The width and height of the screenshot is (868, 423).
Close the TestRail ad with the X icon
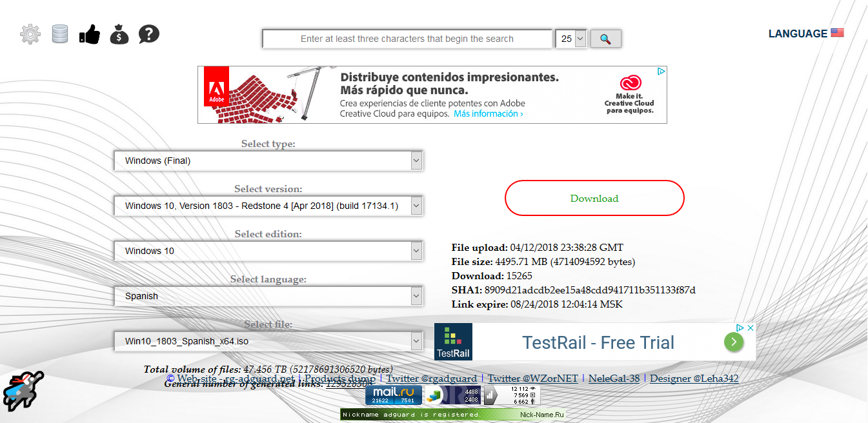pyautogui.click(x=751, y=328)
